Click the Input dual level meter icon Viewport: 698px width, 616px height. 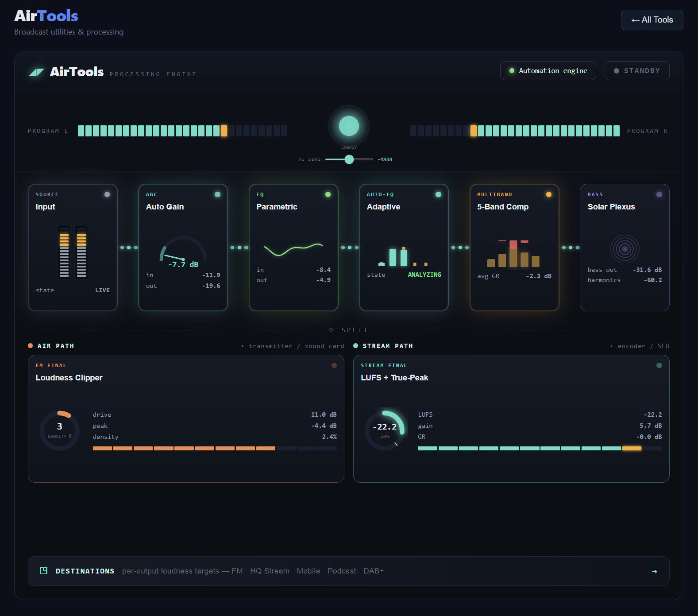click(73, 252)
